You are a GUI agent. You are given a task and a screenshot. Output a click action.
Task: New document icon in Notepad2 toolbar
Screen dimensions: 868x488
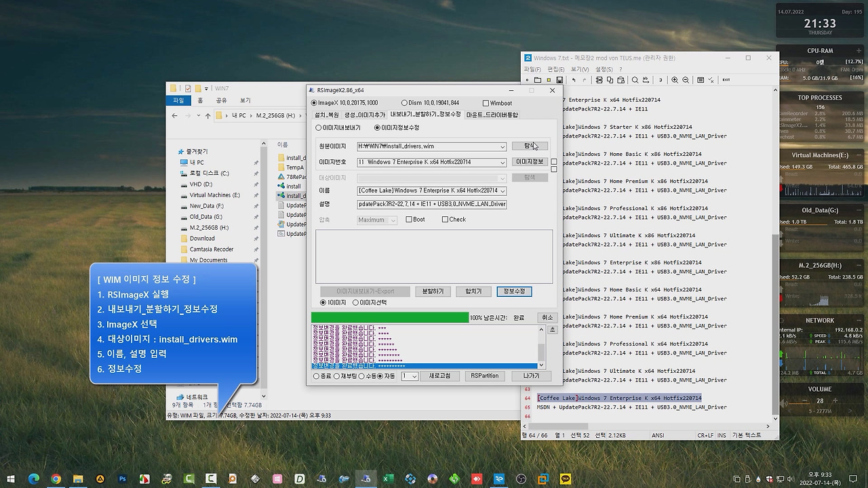coord(527,80)
